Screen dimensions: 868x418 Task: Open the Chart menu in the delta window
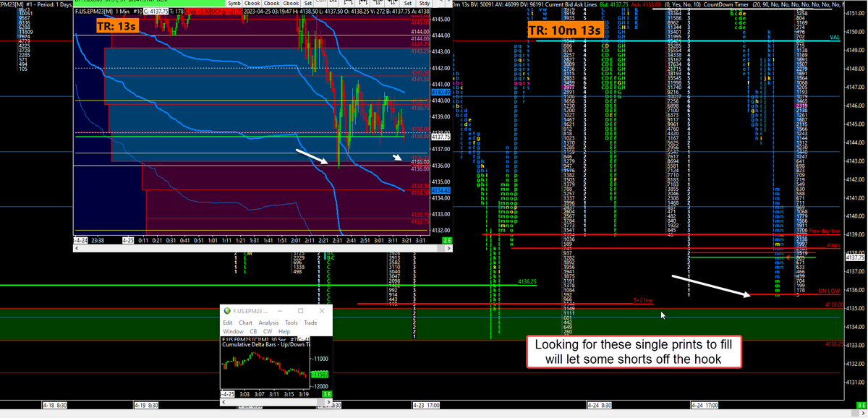pyautogui.click(x=245, y=323)
